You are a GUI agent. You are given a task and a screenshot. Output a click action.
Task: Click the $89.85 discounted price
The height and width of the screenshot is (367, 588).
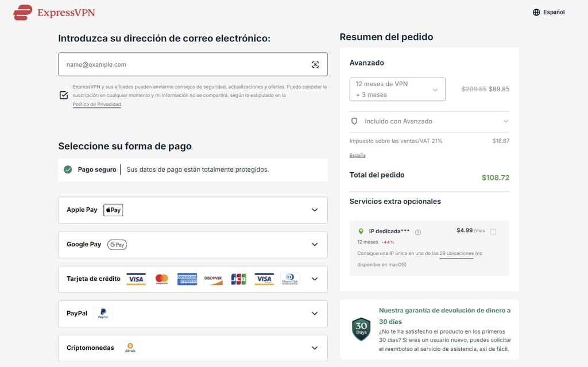[x=499, y=90]
